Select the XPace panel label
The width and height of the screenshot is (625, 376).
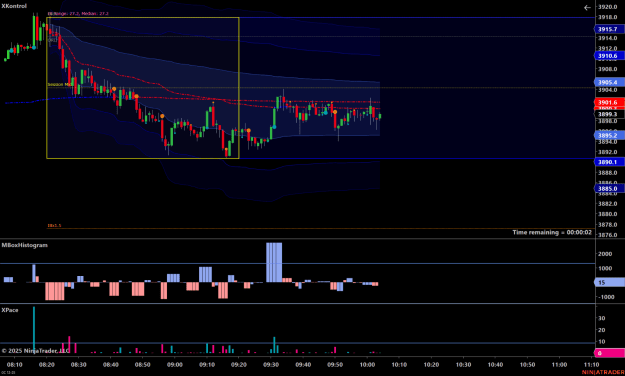pos(10,310)
